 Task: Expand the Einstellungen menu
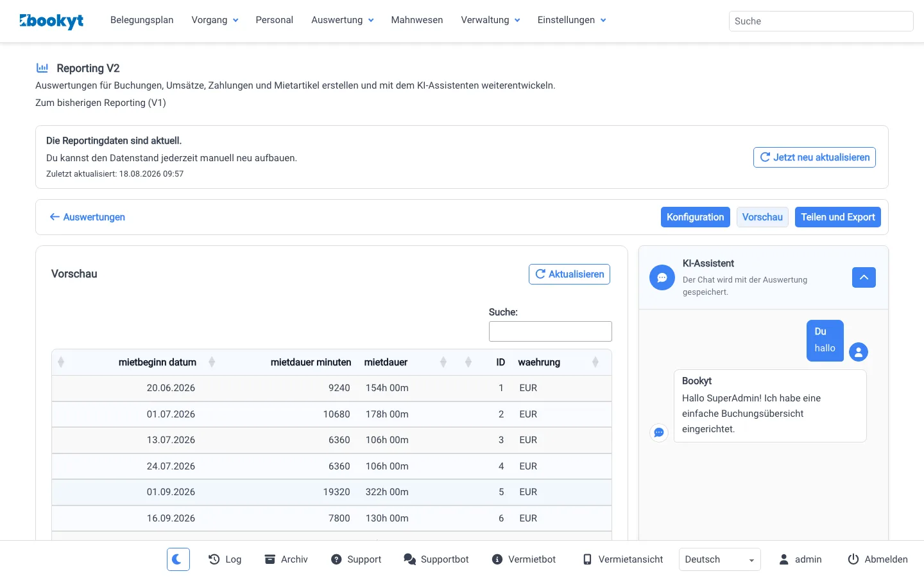click(572, 20)
